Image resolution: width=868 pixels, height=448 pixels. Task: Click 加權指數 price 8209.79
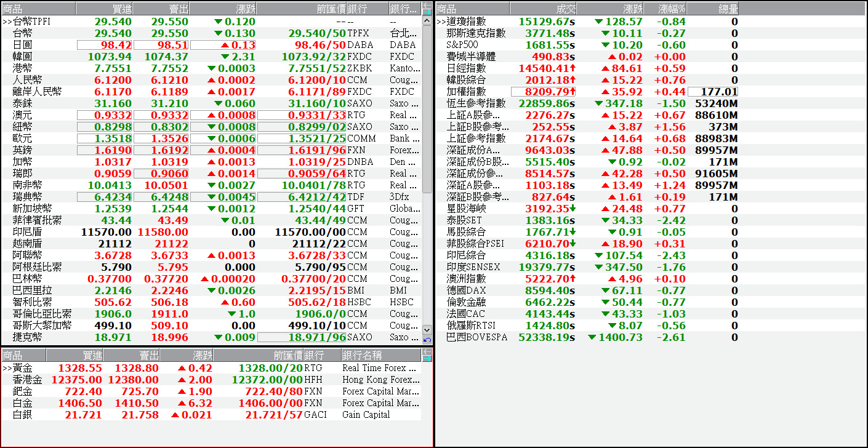pos(544,92)
